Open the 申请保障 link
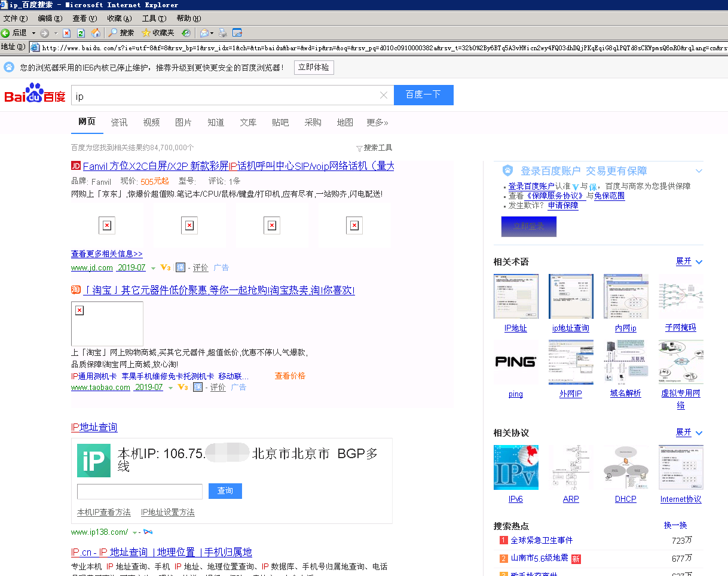 click(563, 205)
